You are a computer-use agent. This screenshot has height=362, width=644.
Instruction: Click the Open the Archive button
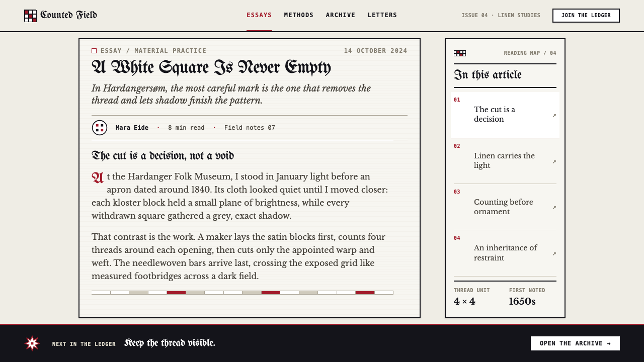575,343
